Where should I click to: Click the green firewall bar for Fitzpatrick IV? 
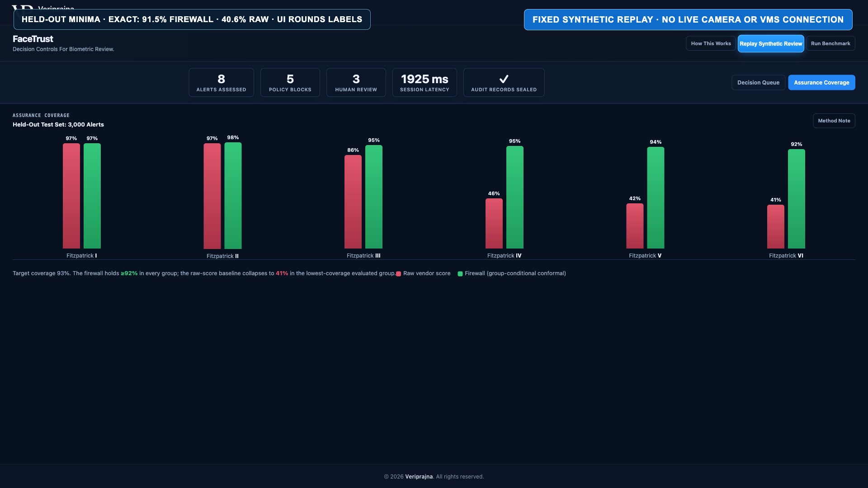tap(515, 197)
